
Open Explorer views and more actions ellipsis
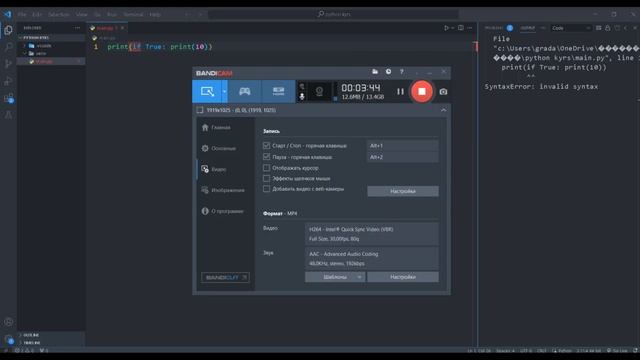78,28
